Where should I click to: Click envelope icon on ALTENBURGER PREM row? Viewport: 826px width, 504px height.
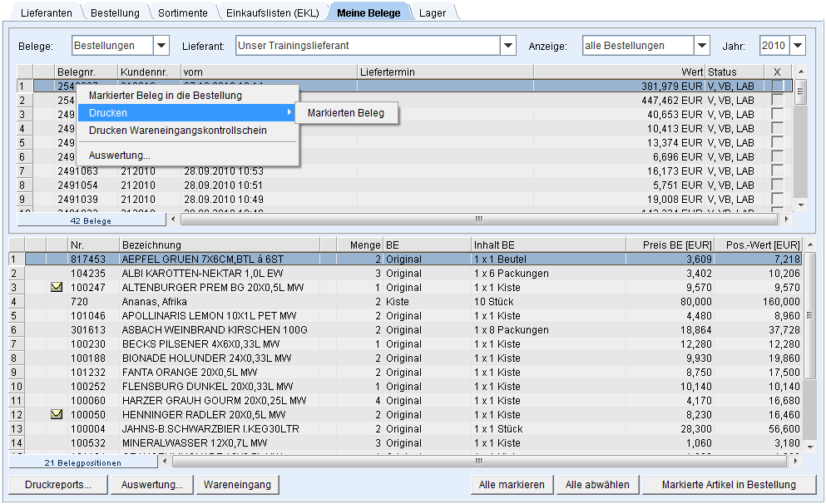(x=57, y=287)
